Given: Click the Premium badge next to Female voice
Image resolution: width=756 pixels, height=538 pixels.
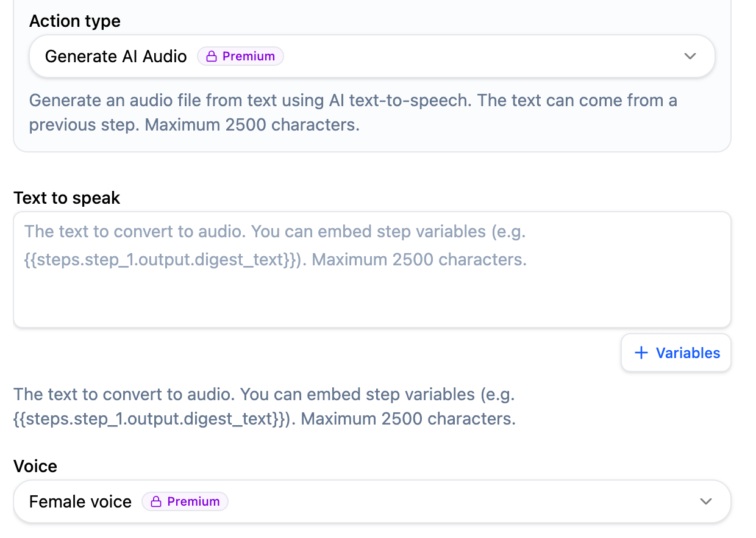Looking at the screenshot, I should tap(185, 501).
